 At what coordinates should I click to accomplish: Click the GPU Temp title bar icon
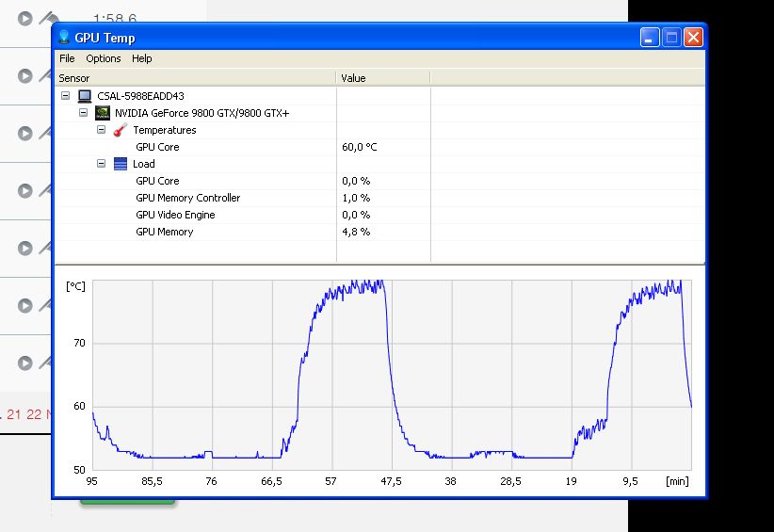pos(64,38)
